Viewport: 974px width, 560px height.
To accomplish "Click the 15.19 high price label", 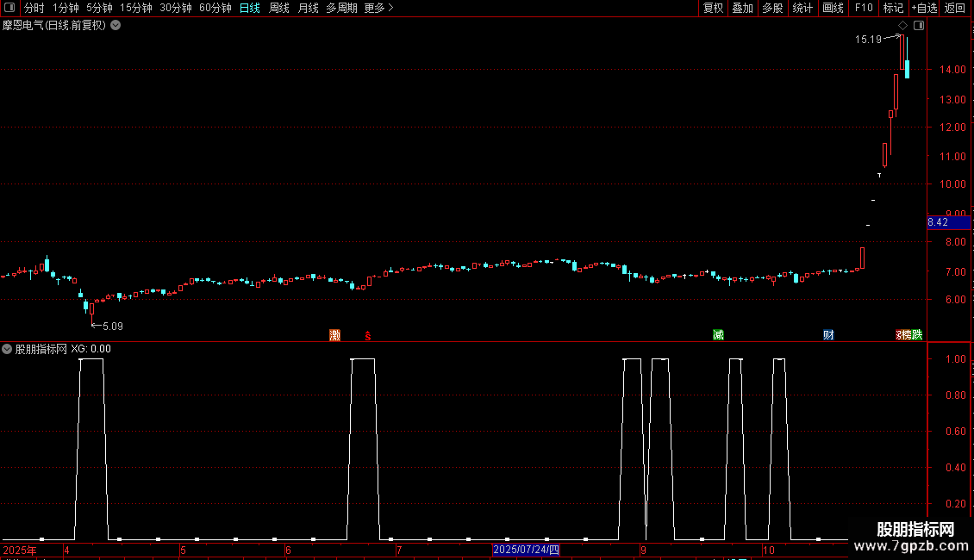I will coord(868,39).
